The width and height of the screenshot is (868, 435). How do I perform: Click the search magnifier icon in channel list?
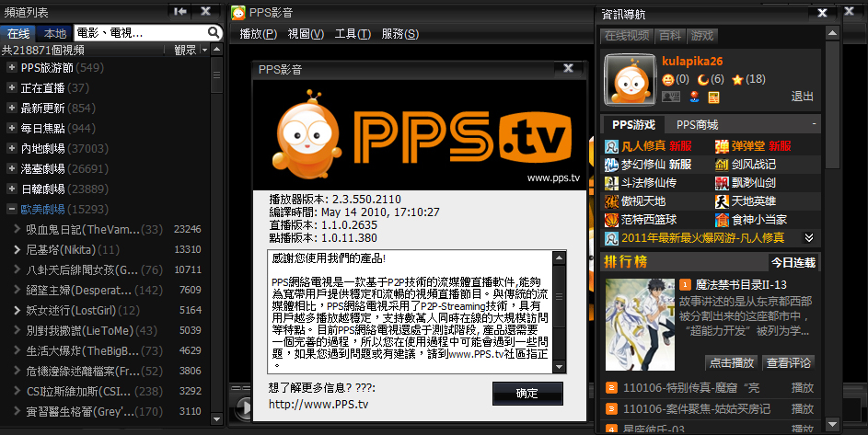coord(214,33)
